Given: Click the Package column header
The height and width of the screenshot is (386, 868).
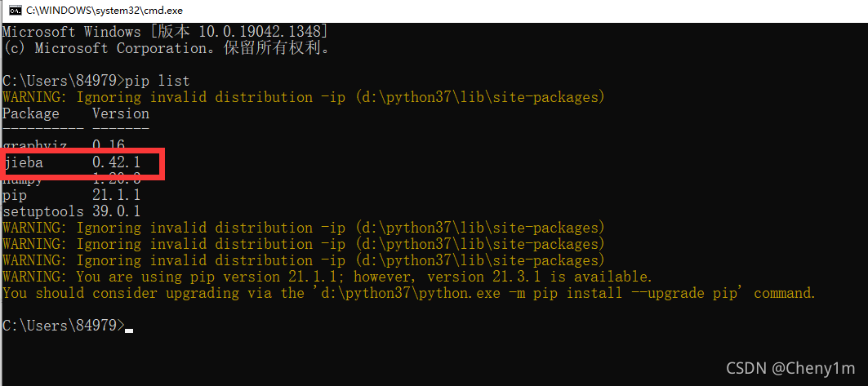Looking at the screenshot, I should (x=30, y=113).
